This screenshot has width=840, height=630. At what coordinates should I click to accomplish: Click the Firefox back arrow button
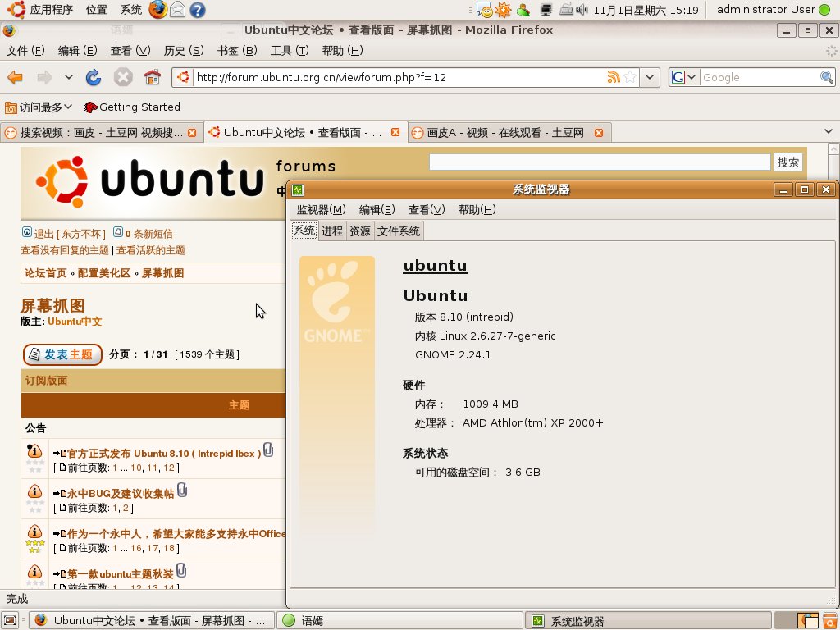click(15, 77)
